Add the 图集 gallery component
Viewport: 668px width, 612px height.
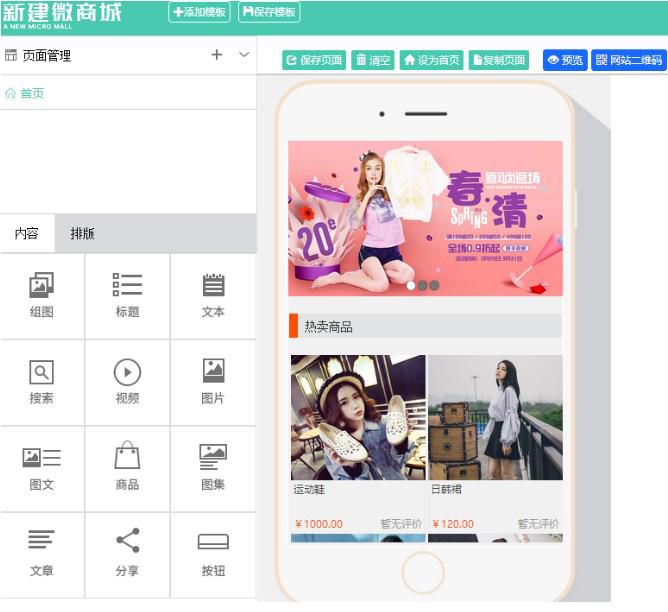pos(213,469)
